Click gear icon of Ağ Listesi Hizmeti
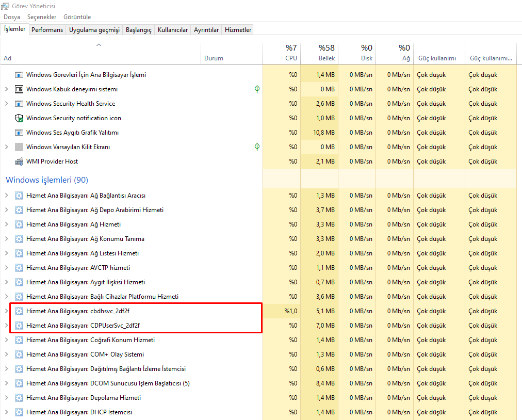Image resolution: width=522 pixels, height=420 pixels. [19, 253]
